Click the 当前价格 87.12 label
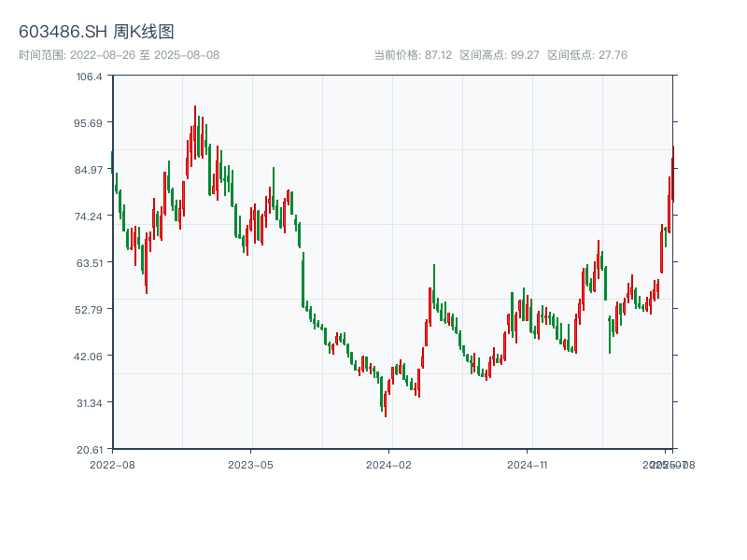 (x=412, y=55)
